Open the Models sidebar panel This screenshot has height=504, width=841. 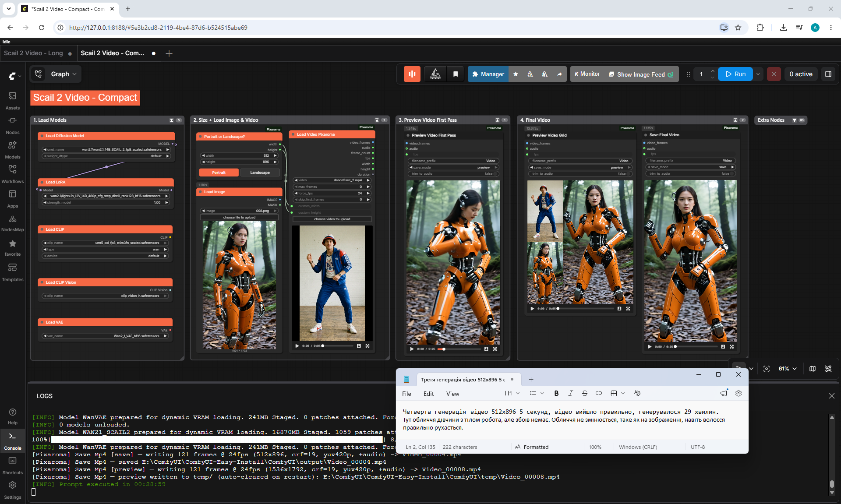(x=12, y=149)
